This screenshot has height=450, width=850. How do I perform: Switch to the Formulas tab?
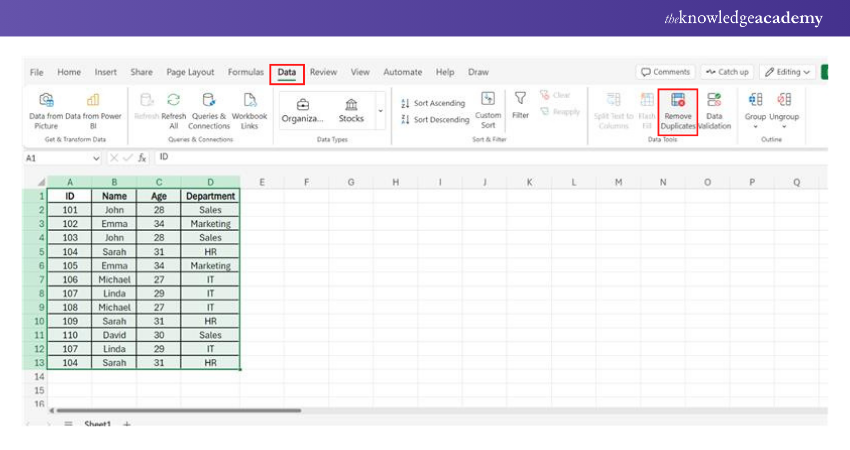[245, 72]
